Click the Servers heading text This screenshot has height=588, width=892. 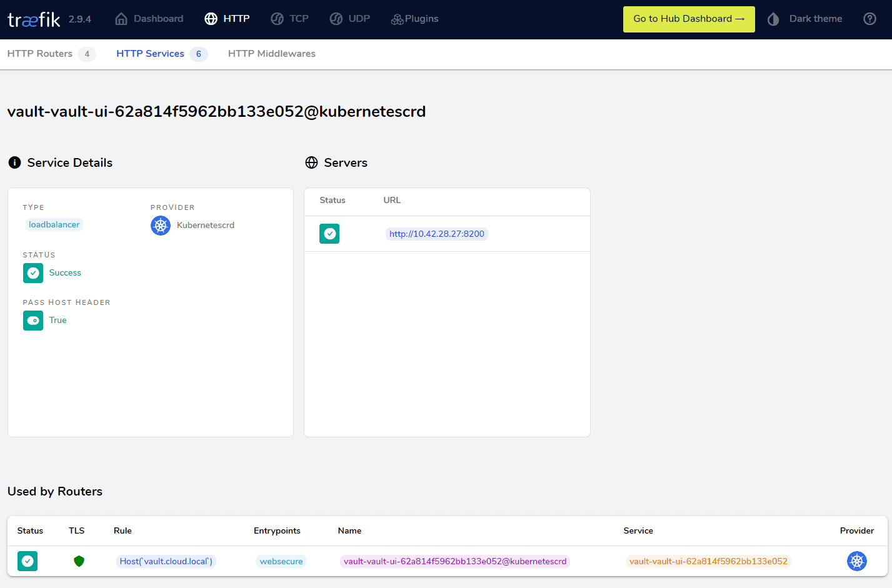point(346,162)
